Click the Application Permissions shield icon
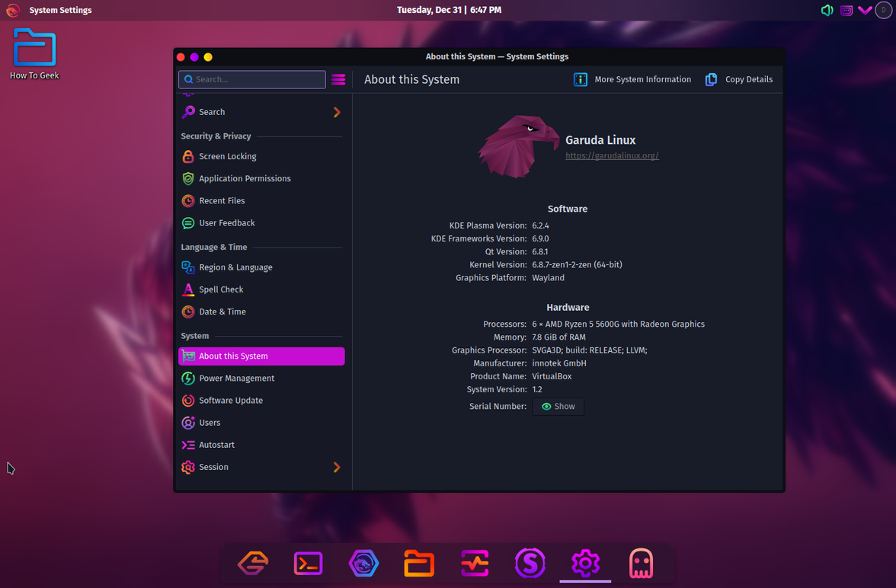Image resolution: width=896 pixels, height=588 pixels. coord(188,178)
